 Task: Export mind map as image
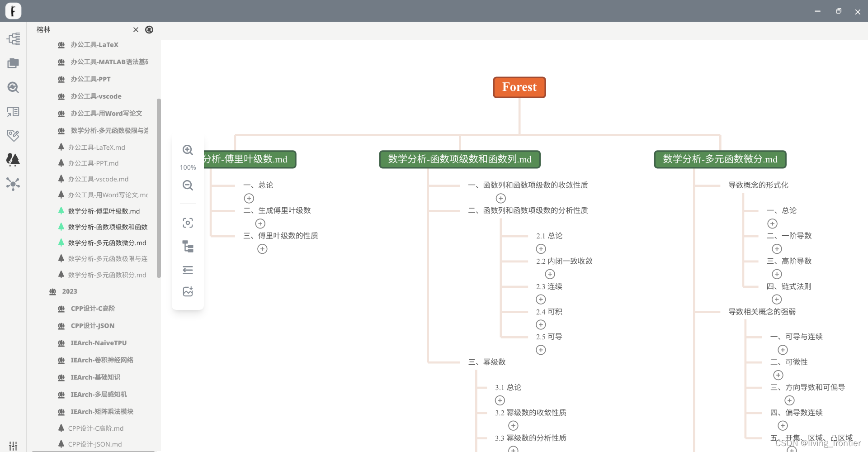tap(188, 291)
